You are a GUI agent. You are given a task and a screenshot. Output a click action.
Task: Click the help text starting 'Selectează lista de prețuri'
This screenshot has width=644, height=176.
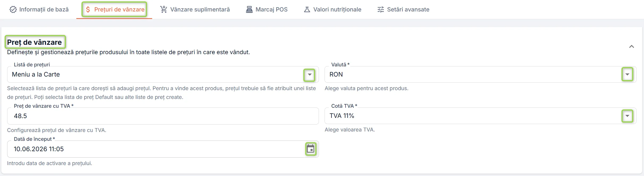161,93
